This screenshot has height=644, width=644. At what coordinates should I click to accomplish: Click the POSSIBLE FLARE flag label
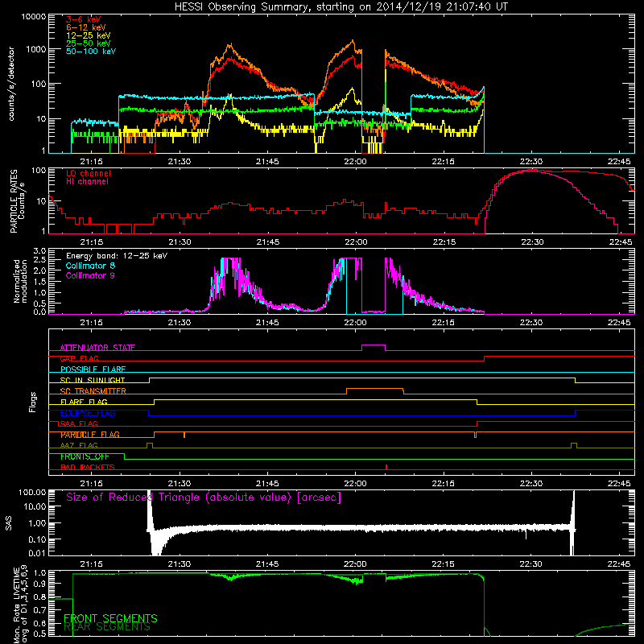coord(93,369)
